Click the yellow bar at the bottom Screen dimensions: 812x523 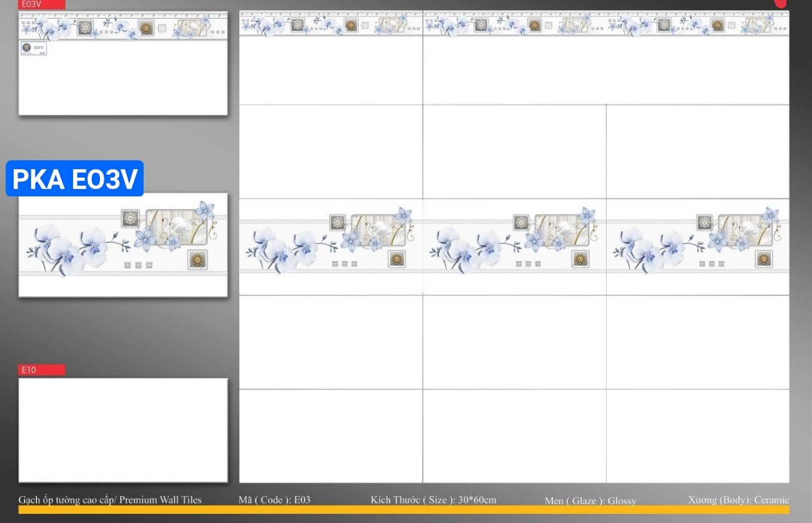click(404, 510)
